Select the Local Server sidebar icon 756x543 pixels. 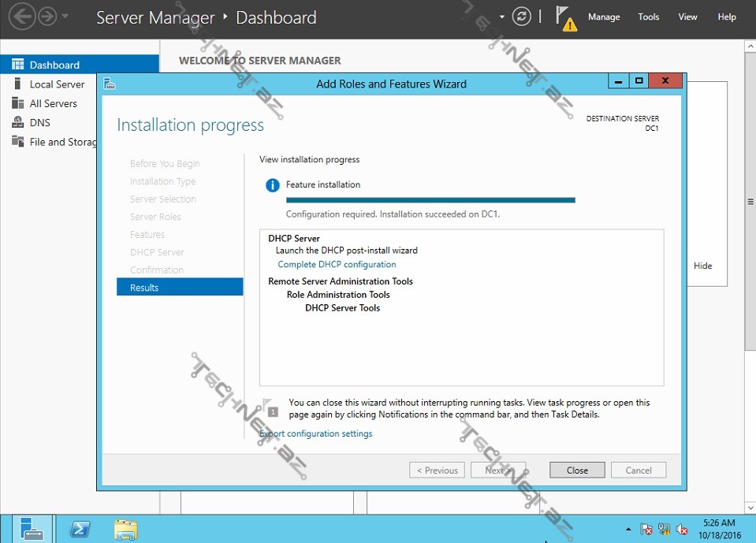tap(17, 84)
